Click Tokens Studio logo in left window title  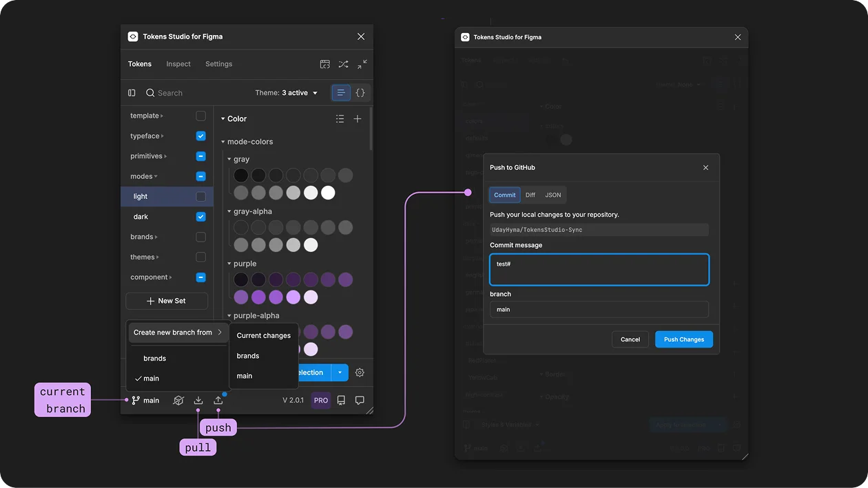tap(133, 36)
